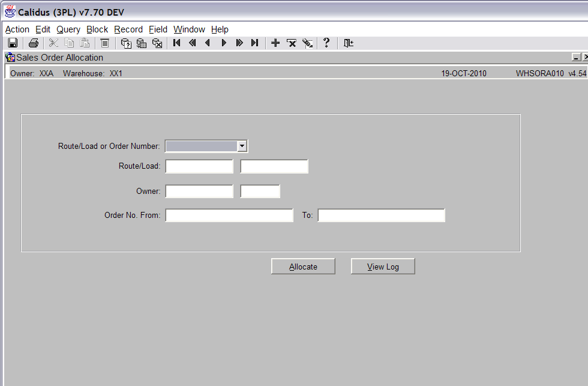Open the Edit menu
The image size is (588, 386).
pyautogui.click(x=43, y=29)
